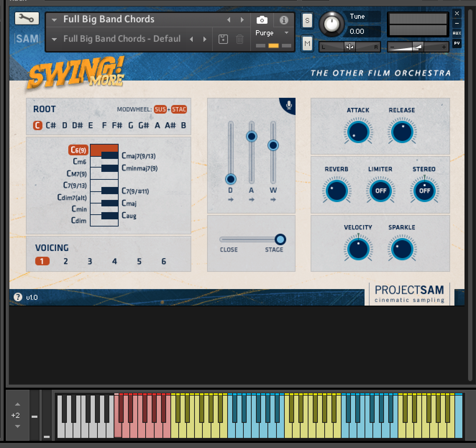Image resolution: width=476 pixels, height=448 pixels.
Task: Open help via the question mark icon
Action: pos(18,297)
